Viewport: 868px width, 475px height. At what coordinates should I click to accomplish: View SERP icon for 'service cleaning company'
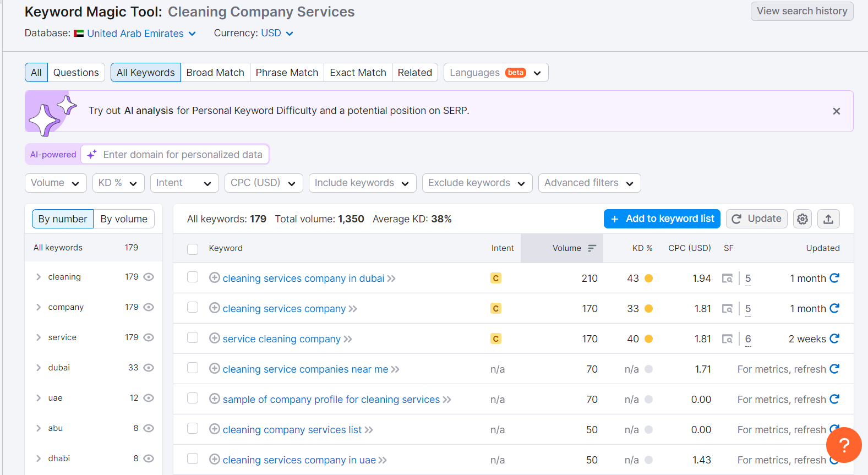click(x=727, y=339)
